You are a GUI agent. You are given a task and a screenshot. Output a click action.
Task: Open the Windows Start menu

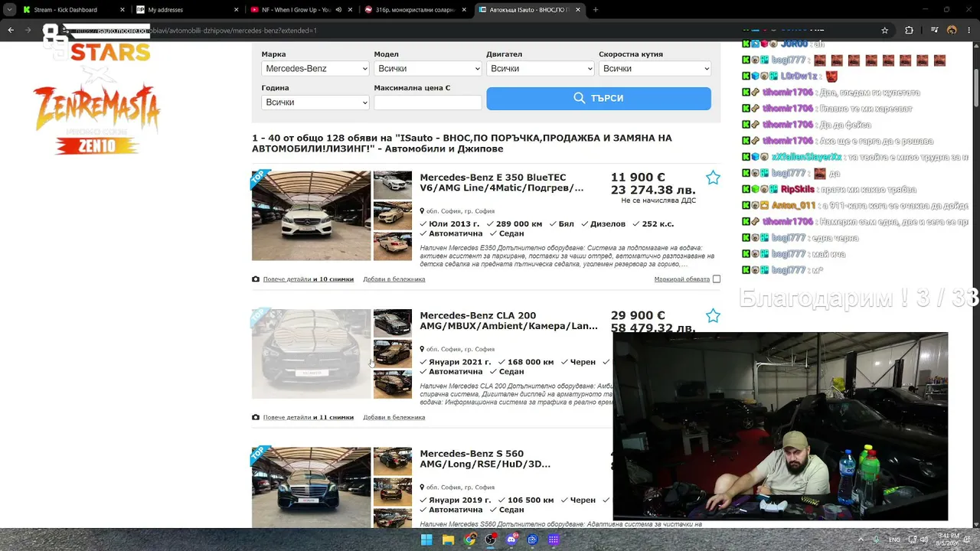click(426, 540)
